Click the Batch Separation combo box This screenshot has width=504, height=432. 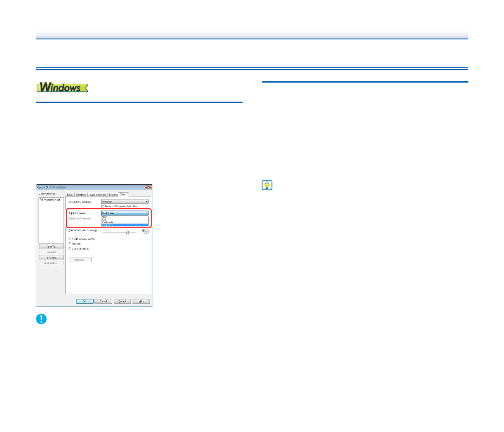point(125,213)
